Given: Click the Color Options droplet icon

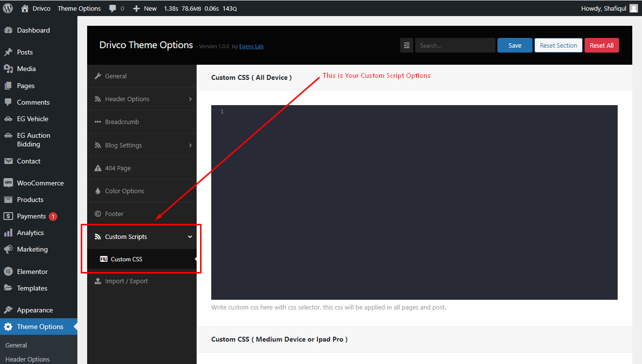Looking at the screenshot, I should tap(97, 191).
